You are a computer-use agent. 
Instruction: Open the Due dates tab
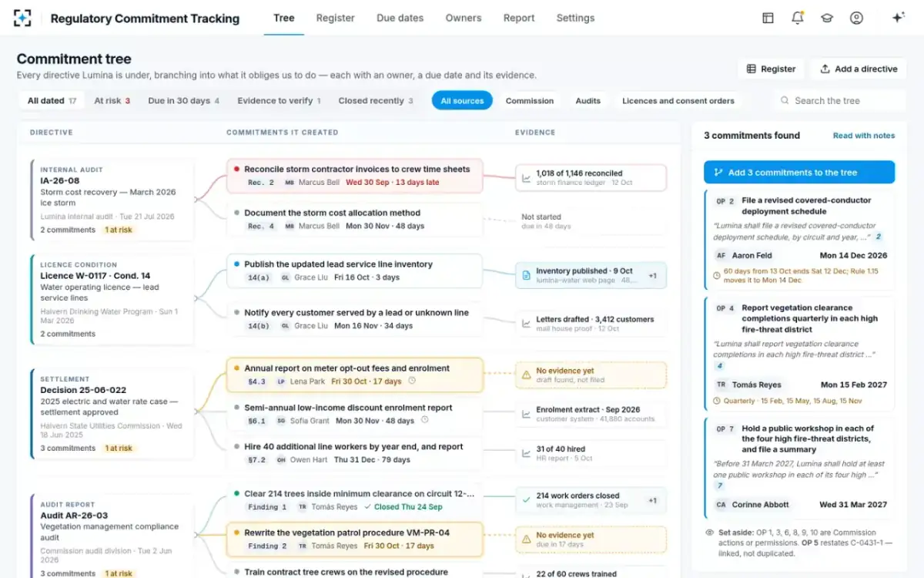[x=400, y=18]
